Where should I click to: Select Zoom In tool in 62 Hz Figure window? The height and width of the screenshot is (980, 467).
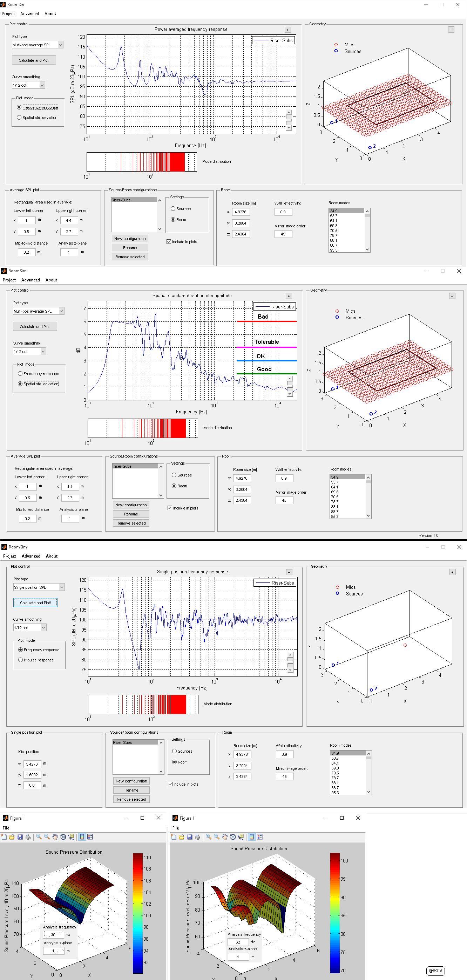pos(209,836)
